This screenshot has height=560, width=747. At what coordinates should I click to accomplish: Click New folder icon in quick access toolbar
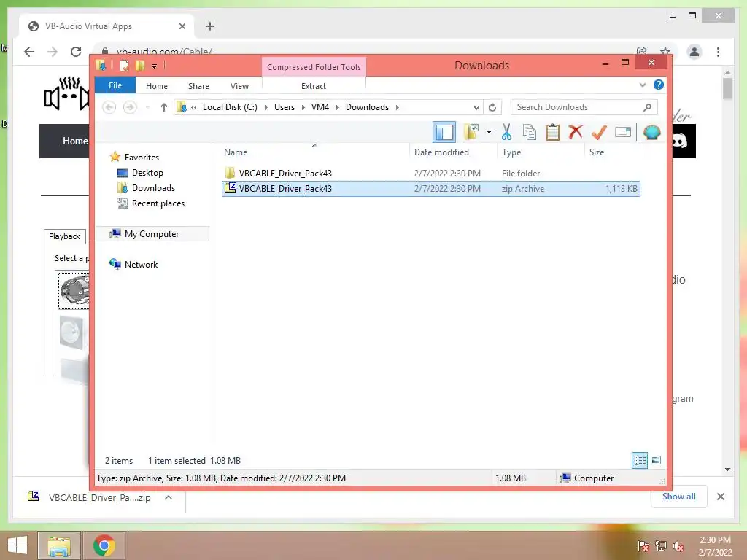click(139, 66)
